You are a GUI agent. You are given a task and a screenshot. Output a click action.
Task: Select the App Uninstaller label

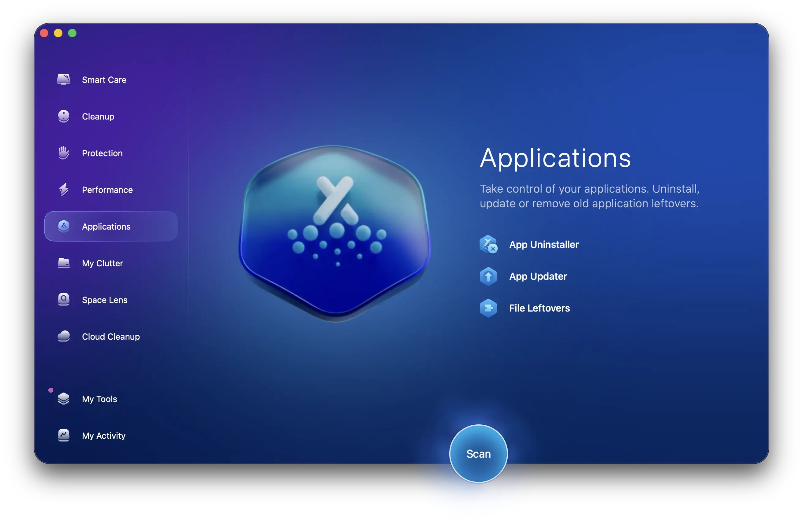(x=544, y=244)
